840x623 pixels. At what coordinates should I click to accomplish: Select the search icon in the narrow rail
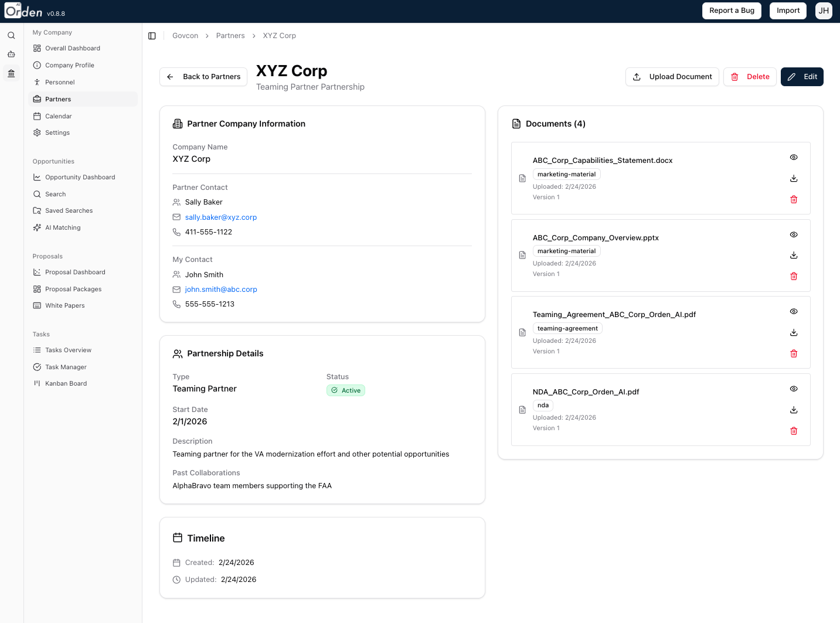click(x=11, y=35)
